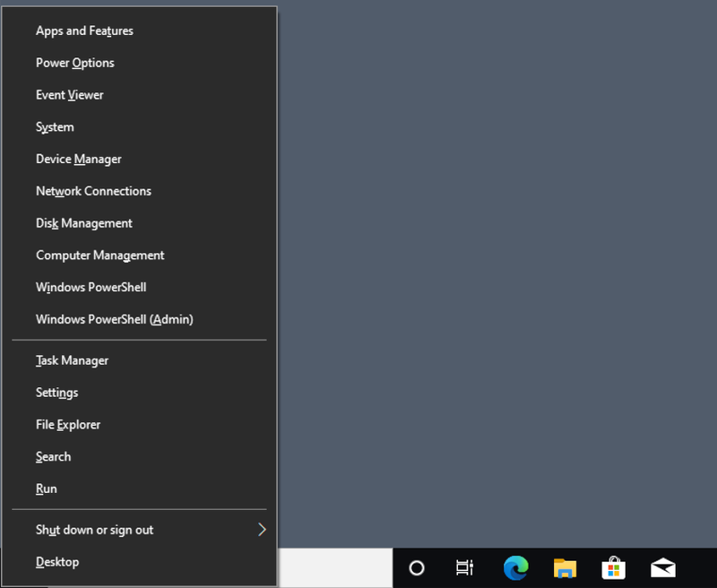
Task: Click the Cortana circle taskbar icon
Action: coord(417,568)
